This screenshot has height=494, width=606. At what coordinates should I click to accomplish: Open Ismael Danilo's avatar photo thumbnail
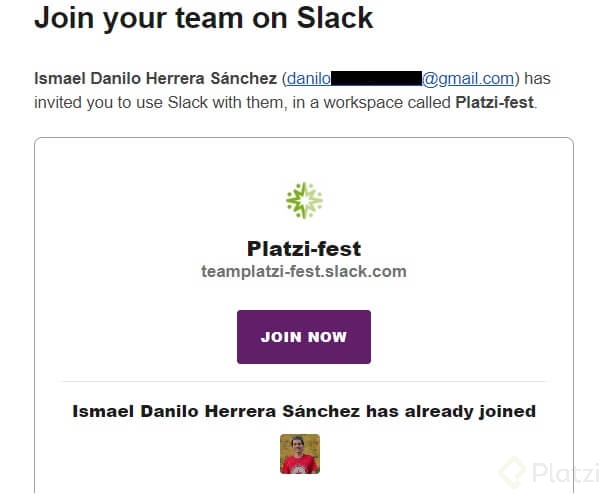(300, 454)
